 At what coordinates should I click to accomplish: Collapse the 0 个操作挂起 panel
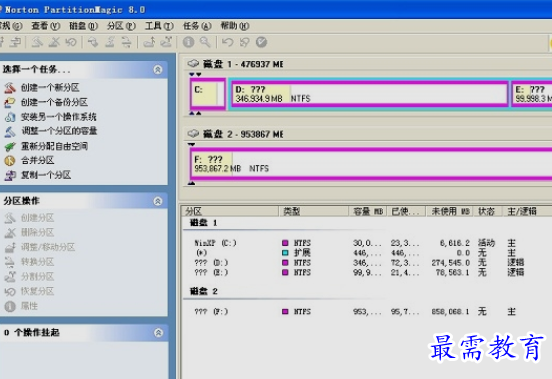[158, 333]
